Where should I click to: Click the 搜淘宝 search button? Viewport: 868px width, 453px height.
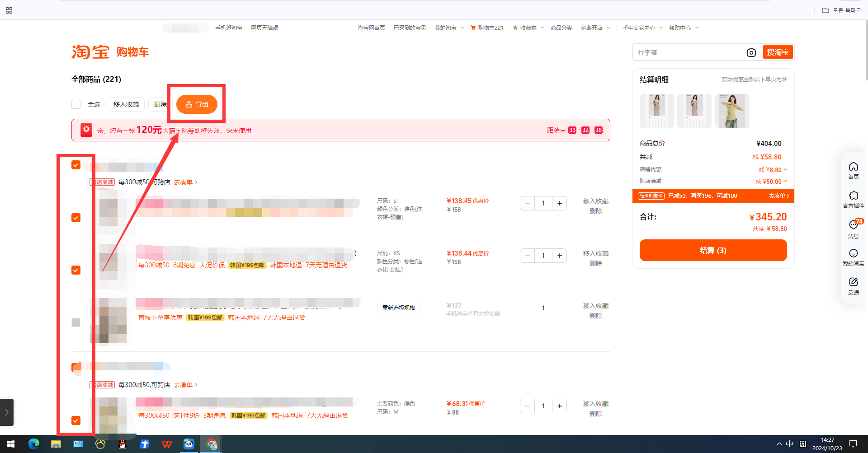[x=778, y=52]
